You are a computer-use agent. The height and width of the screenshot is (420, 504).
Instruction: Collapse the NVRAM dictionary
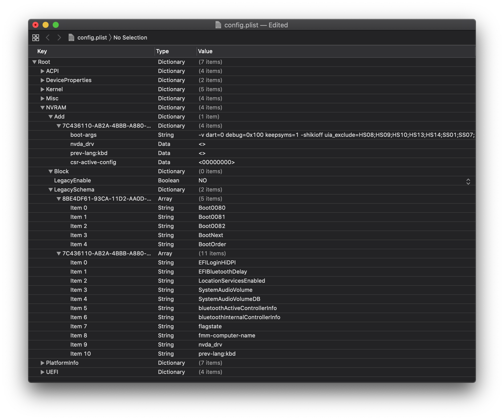point(43,108)
